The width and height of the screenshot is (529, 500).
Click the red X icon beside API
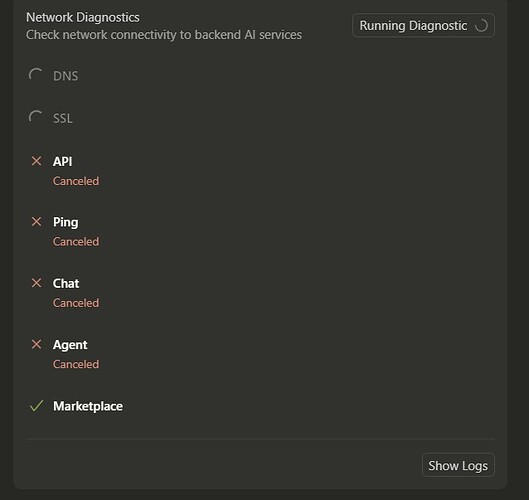pyautogui.click(x=36, y=161)
